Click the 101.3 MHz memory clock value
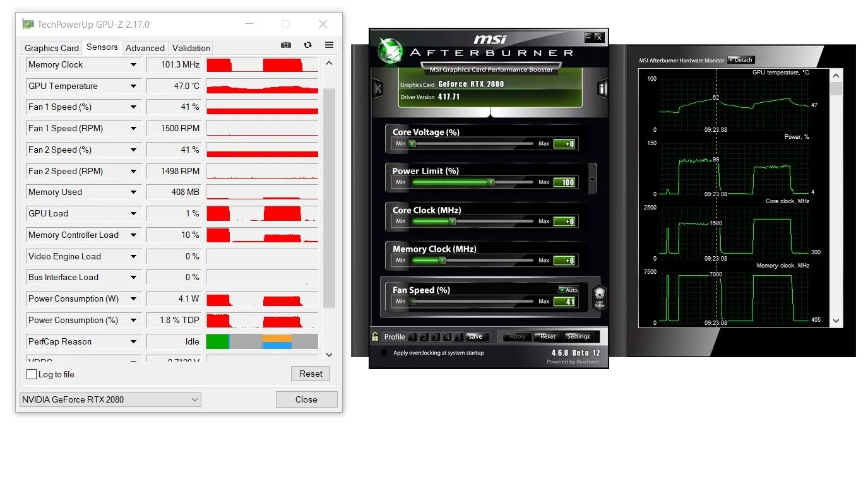Viewport: 868px width, 501px height. click(174, 64)
